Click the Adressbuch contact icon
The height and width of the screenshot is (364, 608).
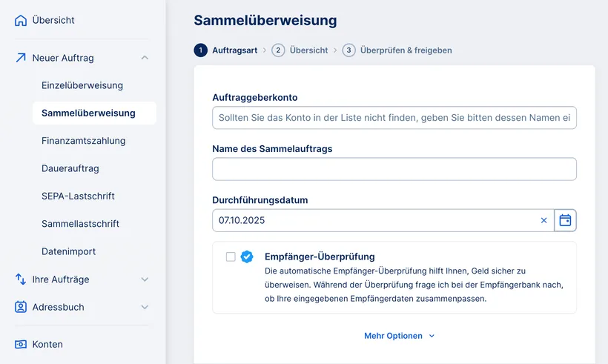21,307
